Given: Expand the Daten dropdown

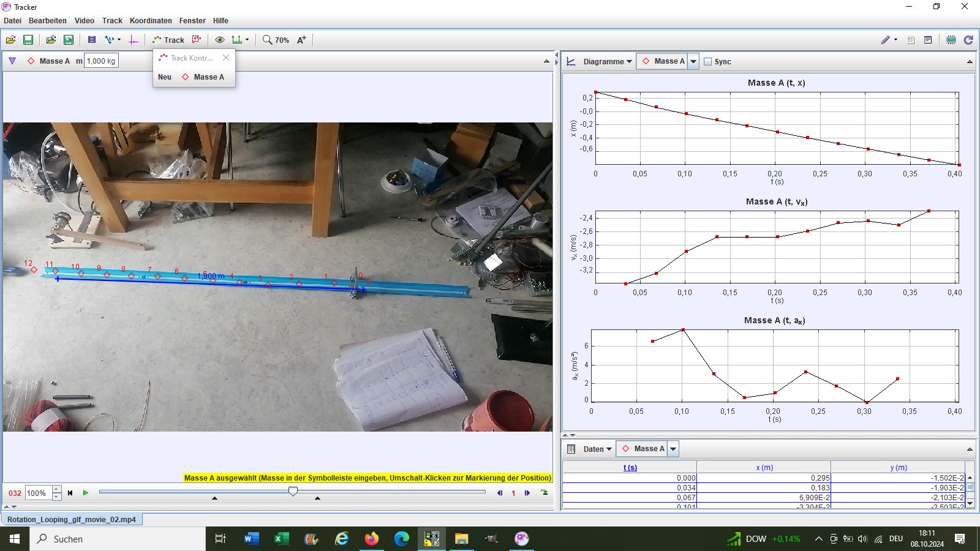Looking at the screenshot, I should point(597,449).
